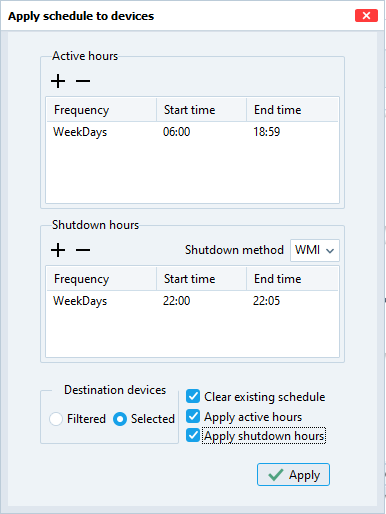Uncheck Clear existing schedule

pyautogui.click(x=193, y=396)
